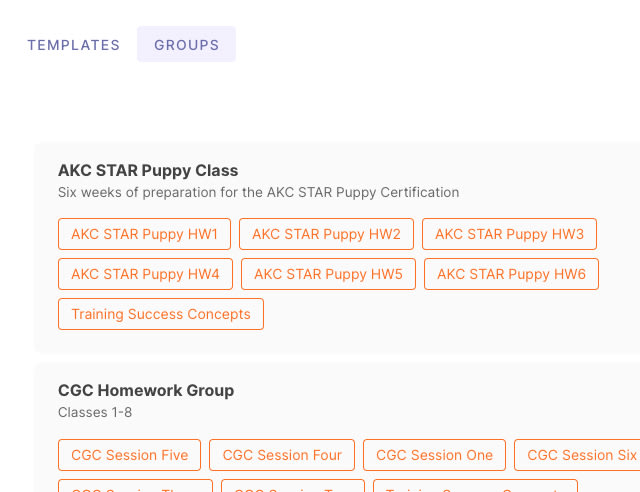Select the Groups tab
Viewport: 640px width, 492px height.
click(187, 45)
